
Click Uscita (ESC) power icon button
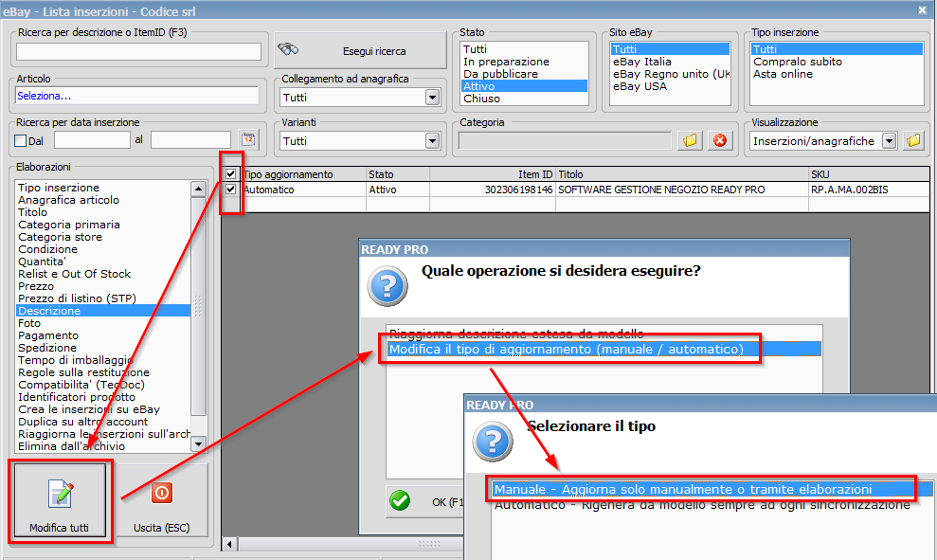[161, 501]
